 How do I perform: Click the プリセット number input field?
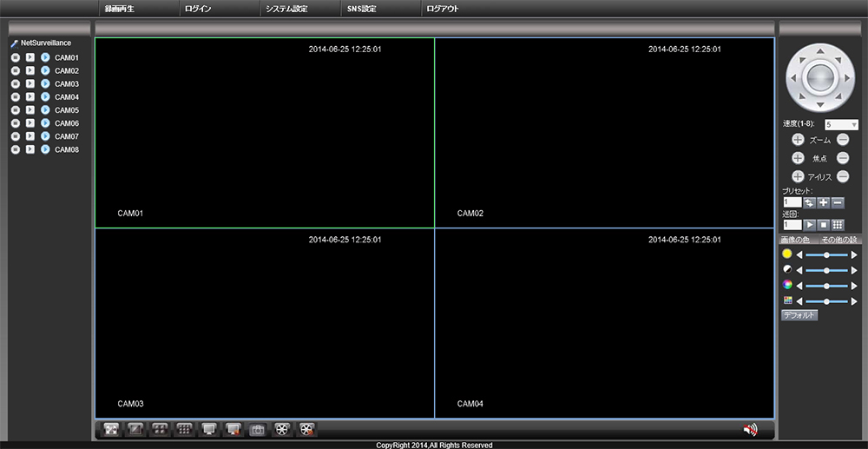tap(792, 203)
